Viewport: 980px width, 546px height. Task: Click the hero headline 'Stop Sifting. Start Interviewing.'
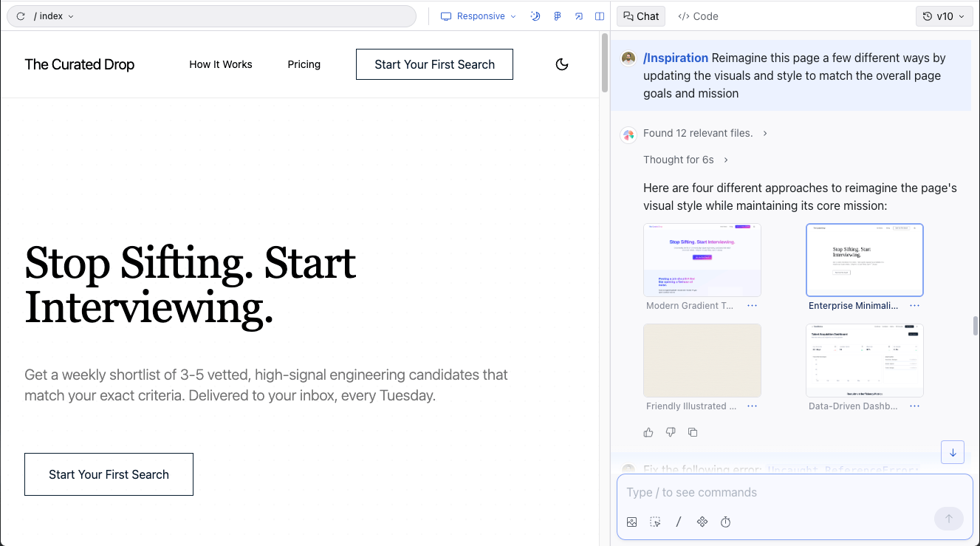(191, 285)
